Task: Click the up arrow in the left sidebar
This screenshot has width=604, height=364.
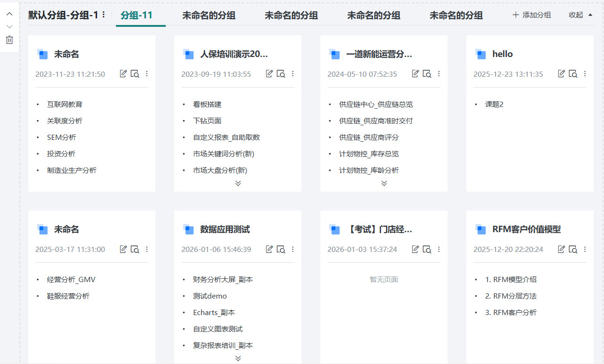Action: pos(9,14)
